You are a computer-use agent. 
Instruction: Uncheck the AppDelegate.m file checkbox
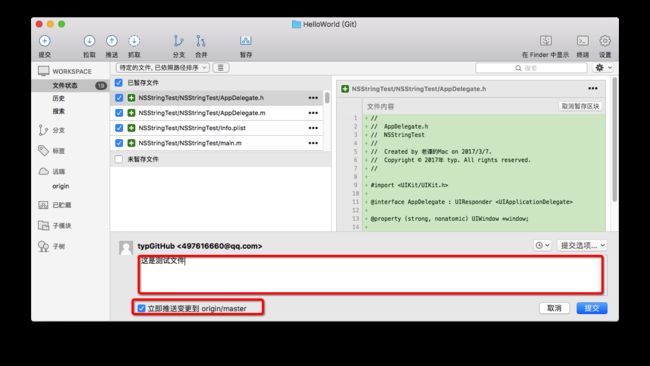tap(119, 113)
